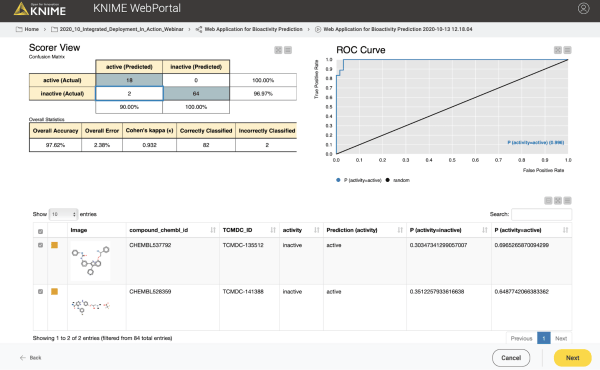Screen dimensions: 600x370
Task: Click the Previous pagination button
Action: pyautogui.click(x=522, y=338)
